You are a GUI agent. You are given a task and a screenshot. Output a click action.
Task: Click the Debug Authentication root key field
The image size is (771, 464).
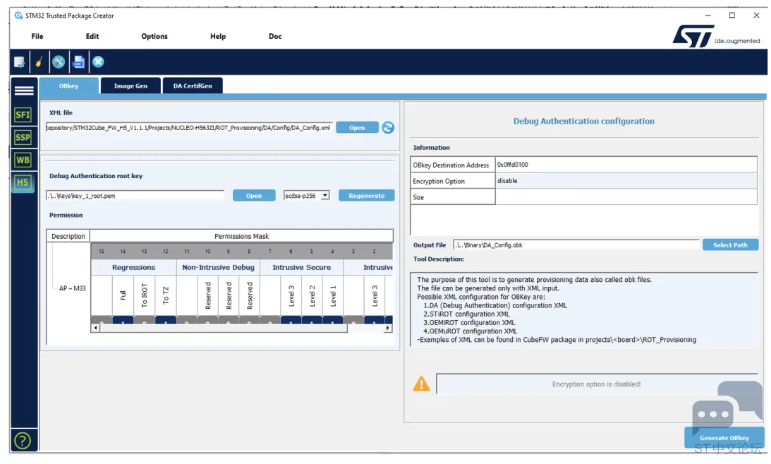click(135, 196)
